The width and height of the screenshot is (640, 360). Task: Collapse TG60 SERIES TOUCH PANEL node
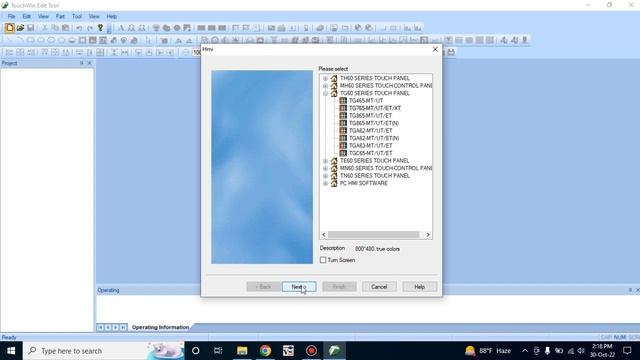(325, 93)
